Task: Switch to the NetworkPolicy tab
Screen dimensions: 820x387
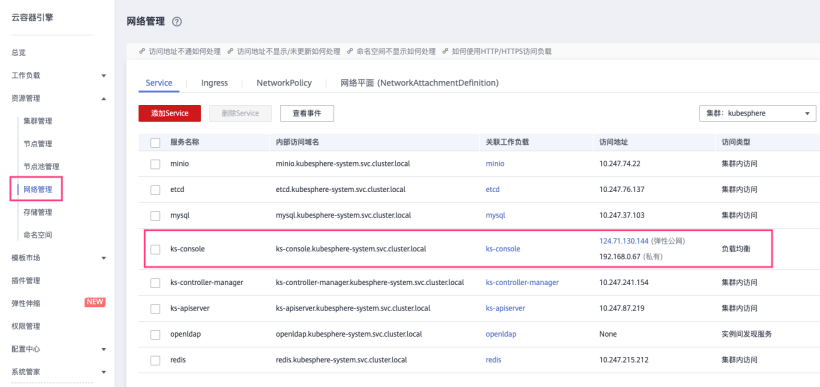Action: tap(284, 83)
